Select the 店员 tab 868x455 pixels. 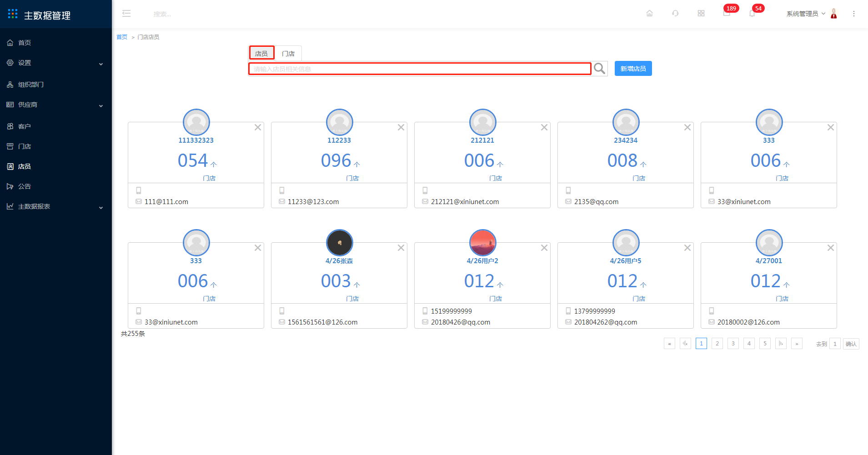261,53
